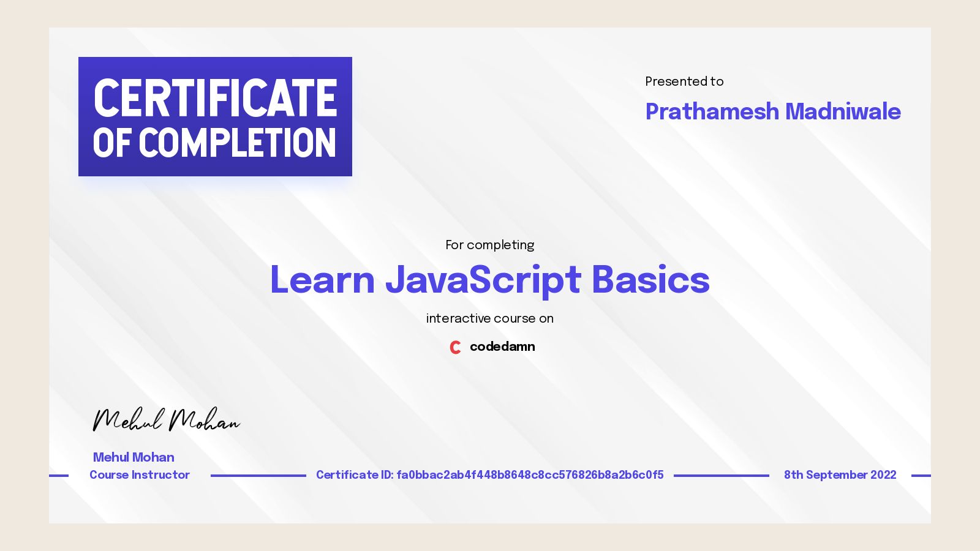The image size is (980, 551).
Task: Click the Mehul Mohan signature graphic
Action: click(x=165, y=420)
